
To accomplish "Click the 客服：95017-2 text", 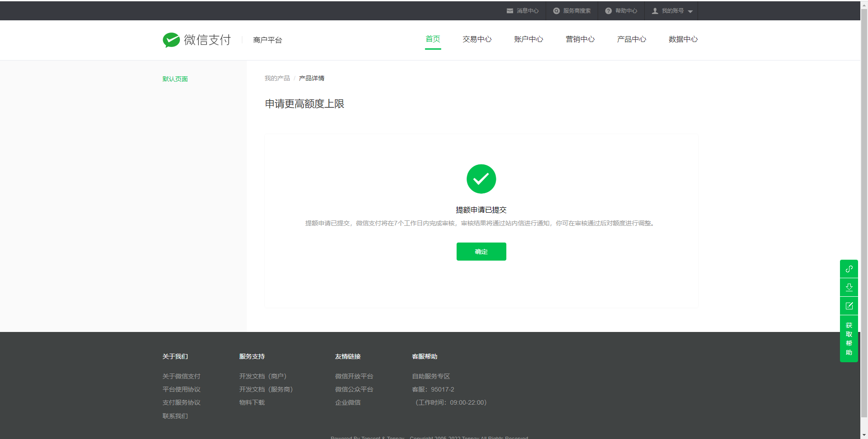I will (x=433, y=389).
